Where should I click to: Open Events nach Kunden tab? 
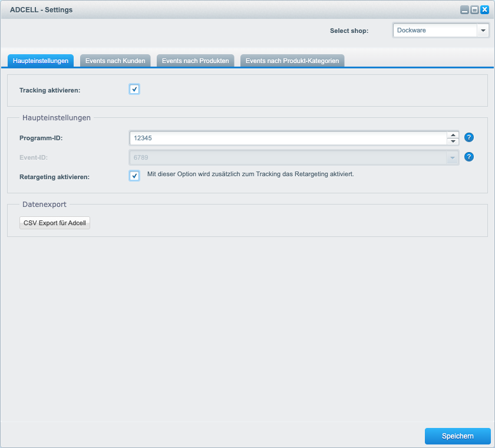tap(115, 61)
